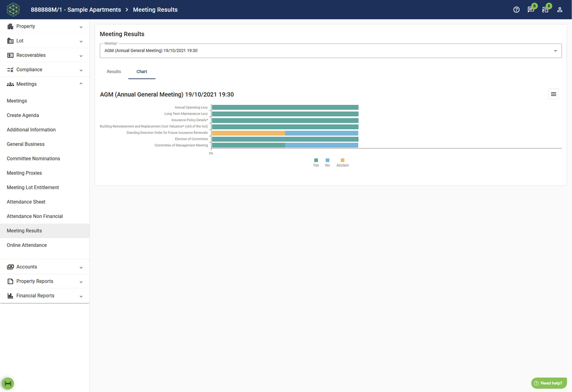This screenshot has width=572, height=392.
Task: Click the green hexagon app logo
Action: coord(13,10)
